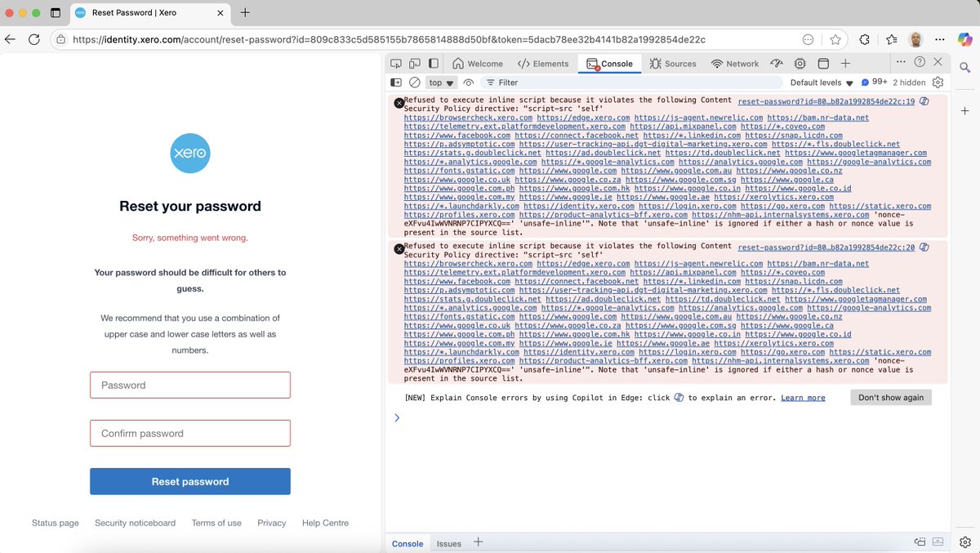Click the drawer icon beside the gear
This screenshot has width=980, height=553.
tap(938, 542)
